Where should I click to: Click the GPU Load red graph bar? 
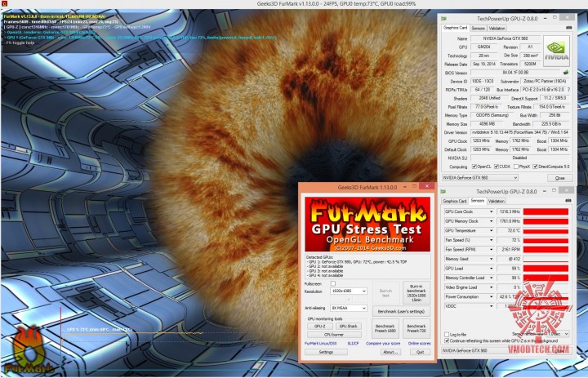[546, 269]
